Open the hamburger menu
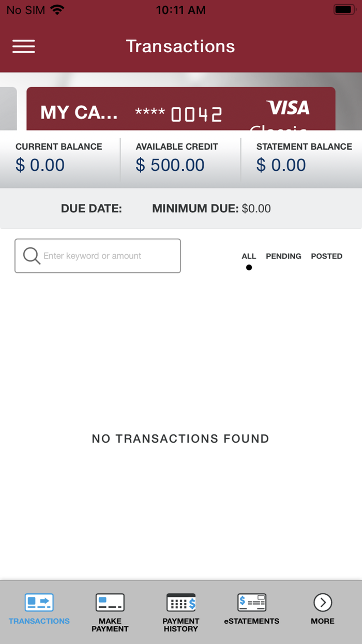Image resolution: width=362 pixels, height=644 pixels. click(x=23, y=46)
